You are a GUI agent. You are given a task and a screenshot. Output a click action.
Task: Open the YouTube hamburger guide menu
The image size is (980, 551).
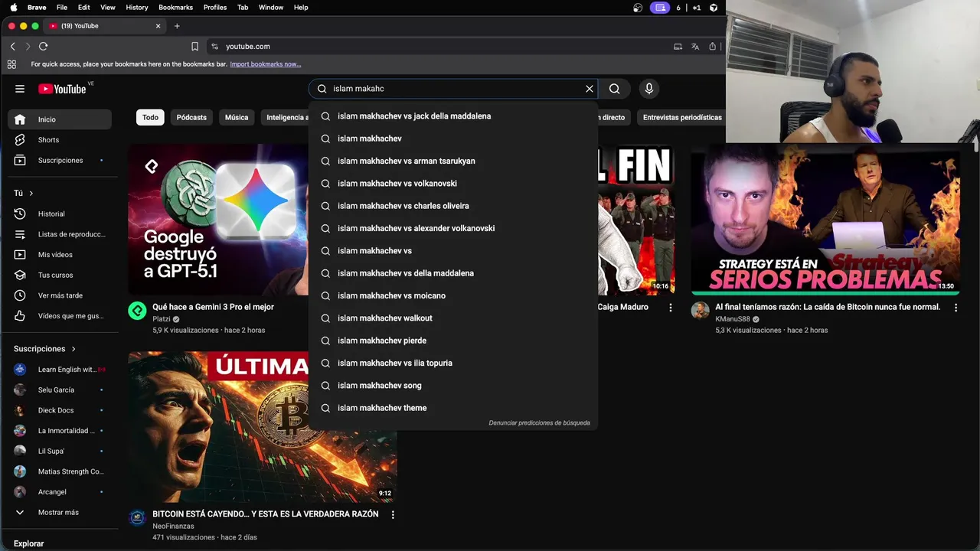click(x=20, y=89)
